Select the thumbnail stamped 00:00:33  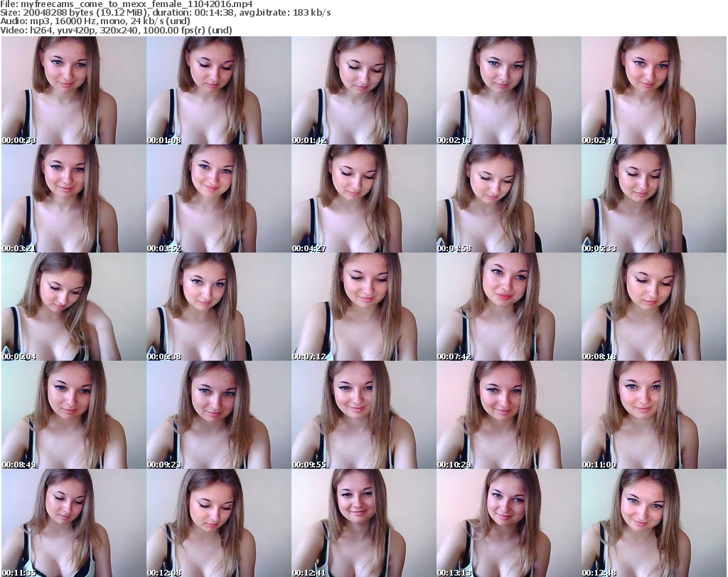click(x=73, y=90)
